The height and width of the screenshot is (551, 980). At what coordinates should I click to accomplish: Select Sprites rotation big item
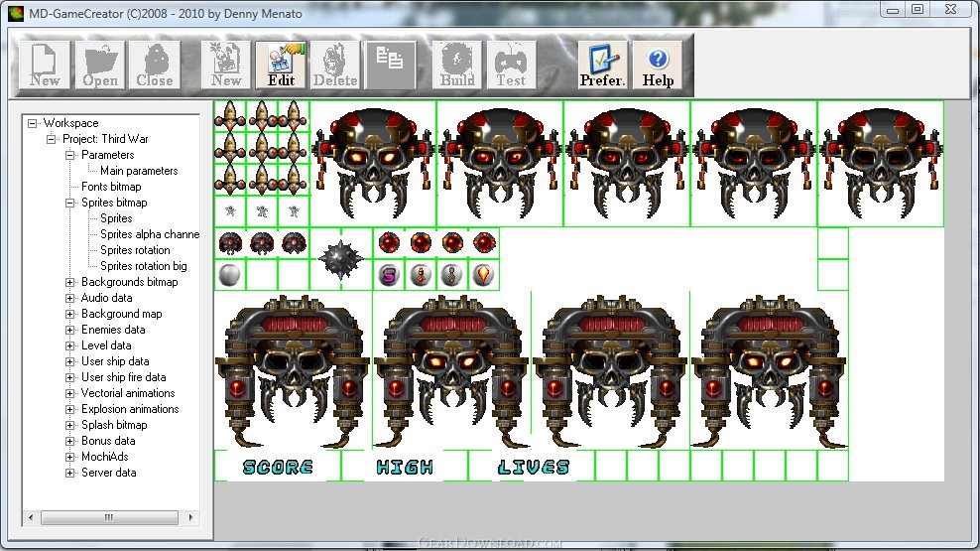[x=143, y=266]
